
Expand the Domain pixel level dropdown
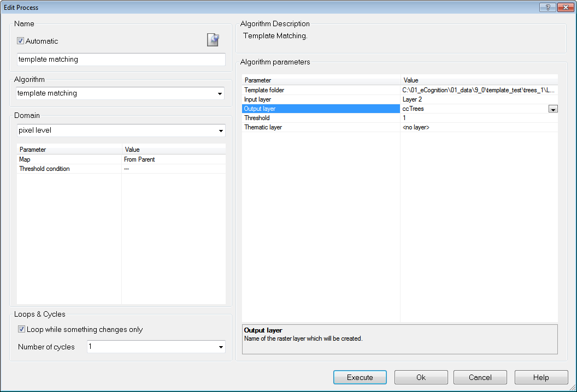pos(221,131)
